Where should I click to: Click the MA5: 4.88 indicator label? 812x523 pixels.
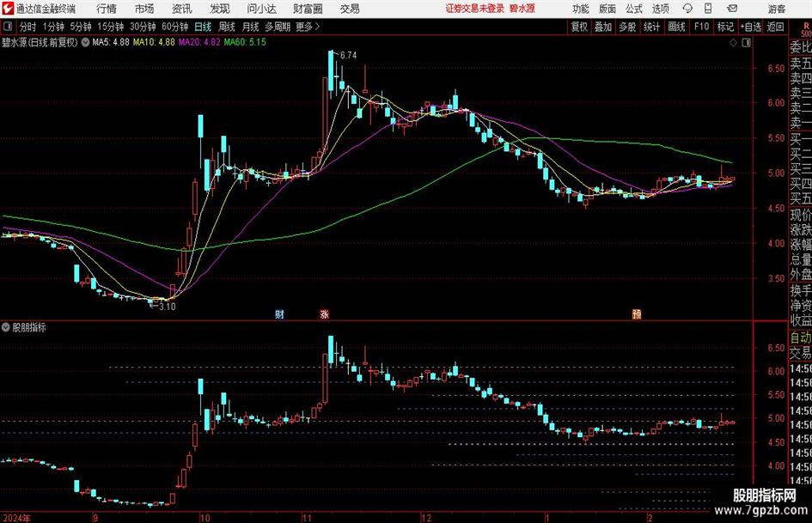(111, 42)
